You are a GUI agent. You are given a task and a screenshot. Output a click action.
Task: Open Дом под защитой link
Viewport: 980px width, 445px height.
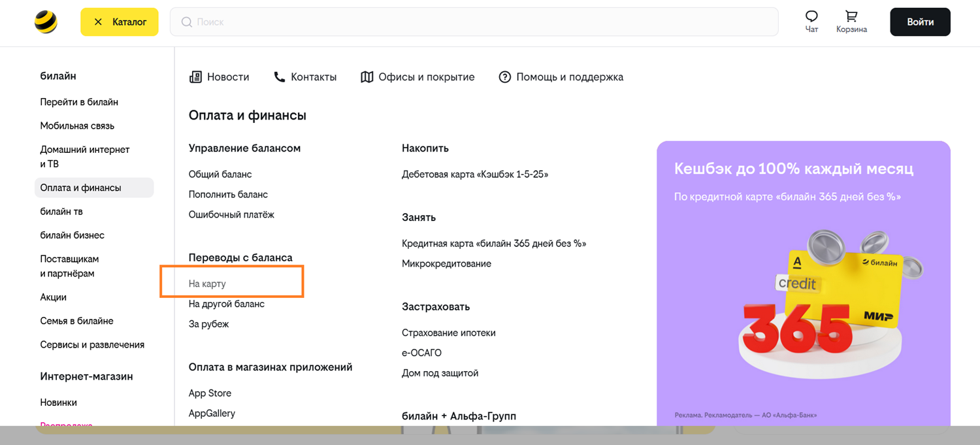click(440, 373)
